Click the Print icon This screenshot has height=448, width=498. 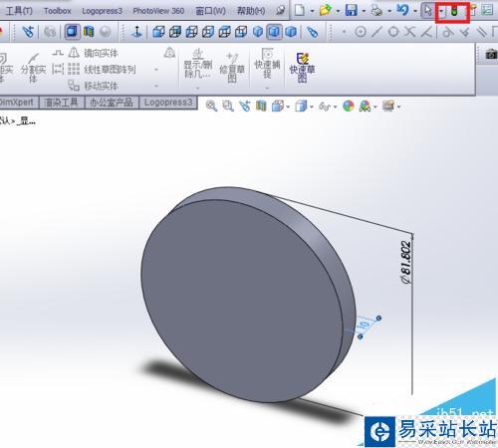click(376, 10)
